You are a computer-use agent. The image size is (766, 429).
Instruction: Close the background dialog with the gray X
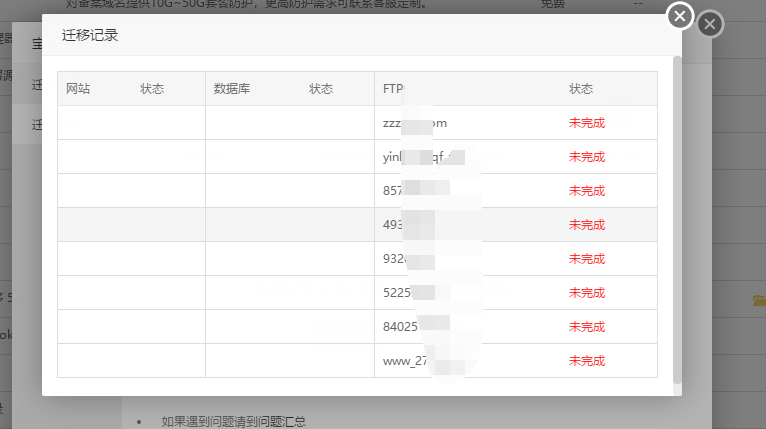point(710,24)
